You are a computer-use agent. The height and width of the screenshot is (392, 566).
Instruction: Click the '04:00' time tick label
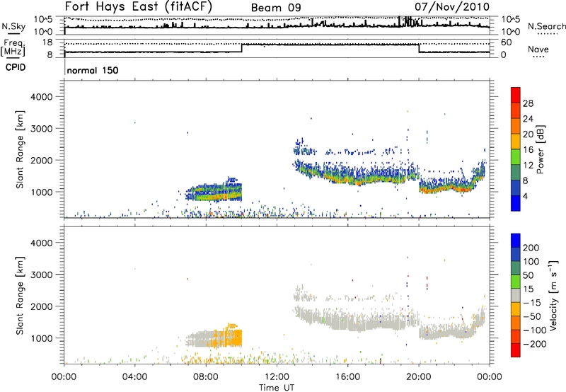135,377
